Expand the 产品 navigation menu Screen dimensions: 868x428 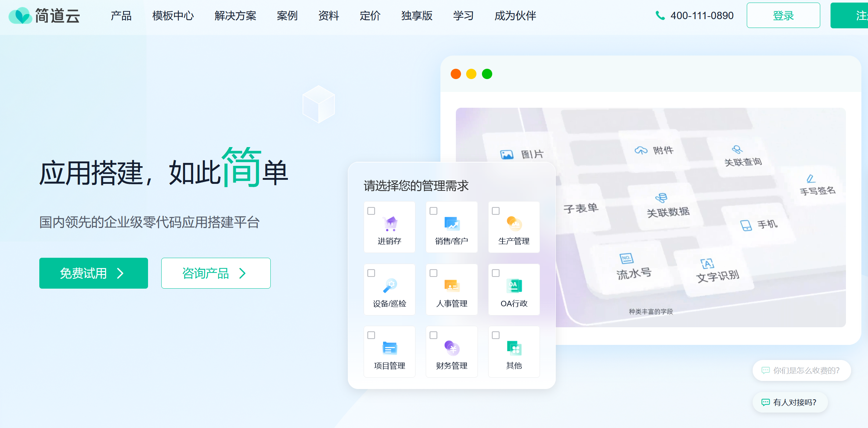tap(121, 16)
